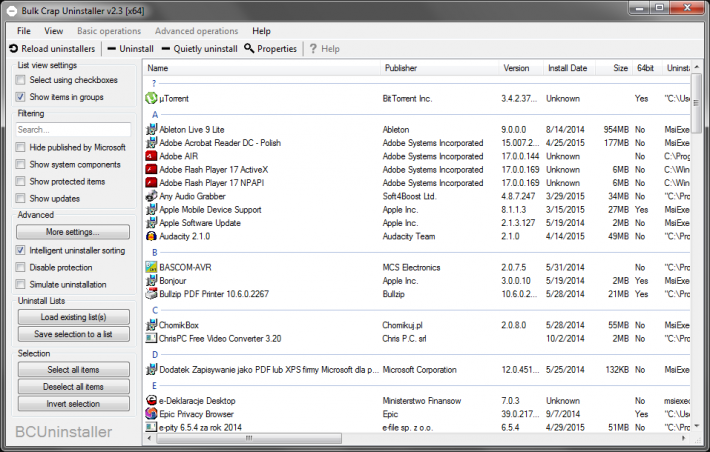Click the Invert selection button

coord(73,404)
